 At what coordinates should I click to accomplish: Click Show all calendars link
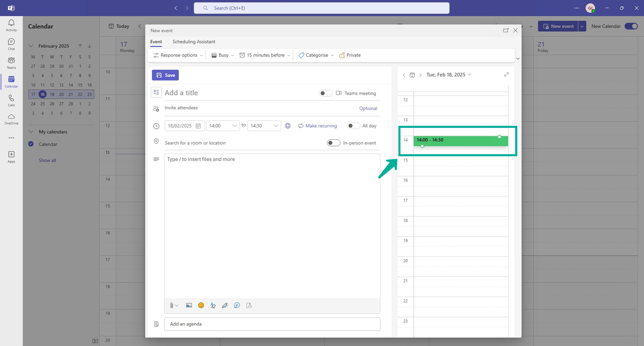(x=47, y=160)
